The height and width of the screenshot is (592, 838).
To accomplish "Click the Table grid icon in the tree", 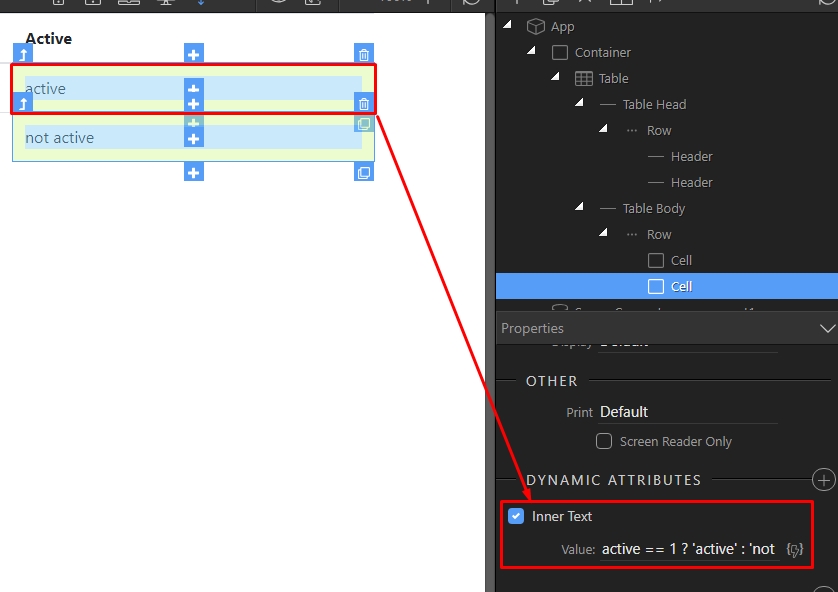I will point(583,79).
